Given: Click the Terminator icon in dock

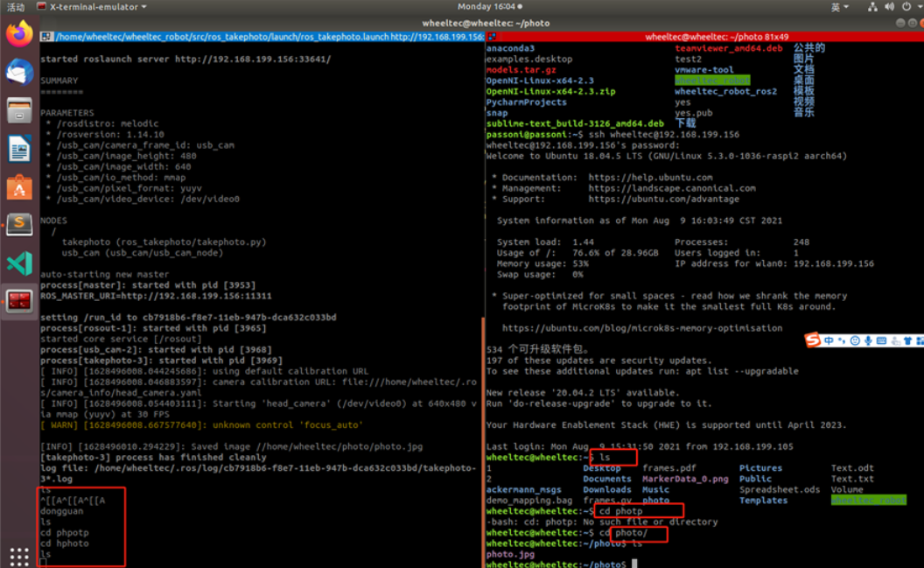Looking at the screenshot, I should (x=19, y=301).
